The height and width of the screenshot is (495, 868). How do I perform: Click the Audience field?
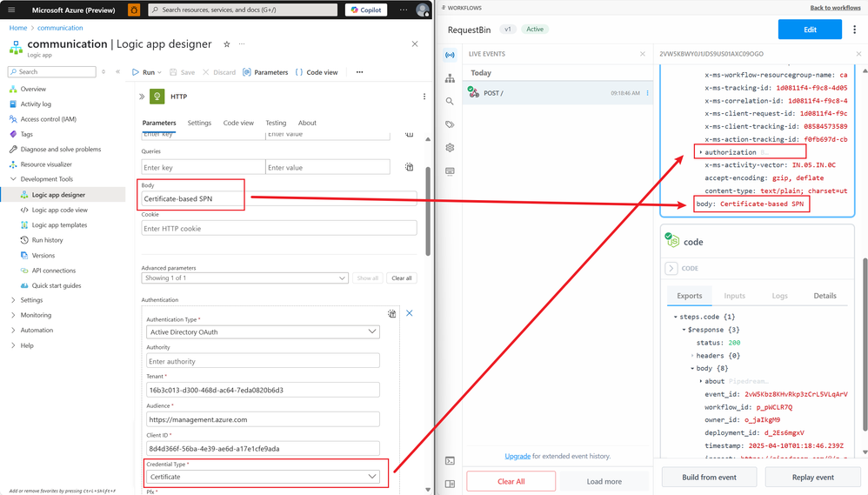click(263, 419)
